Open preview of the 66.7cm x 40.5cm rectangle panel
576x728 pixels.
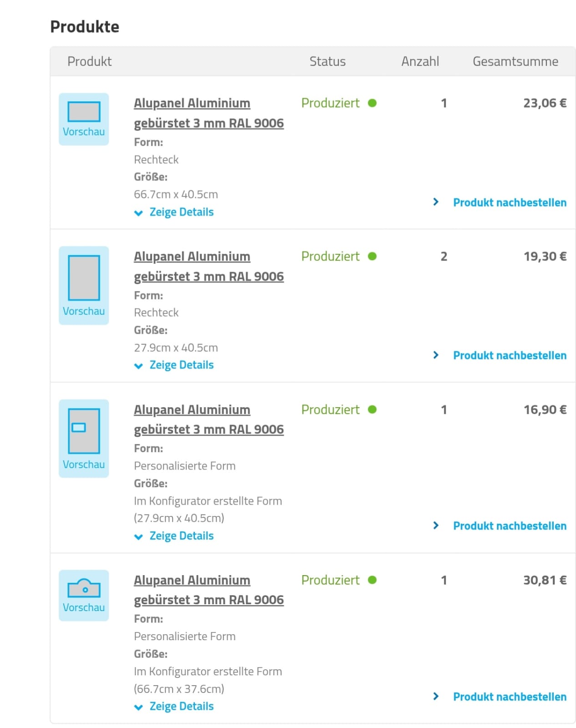click(x=84, y=119)
